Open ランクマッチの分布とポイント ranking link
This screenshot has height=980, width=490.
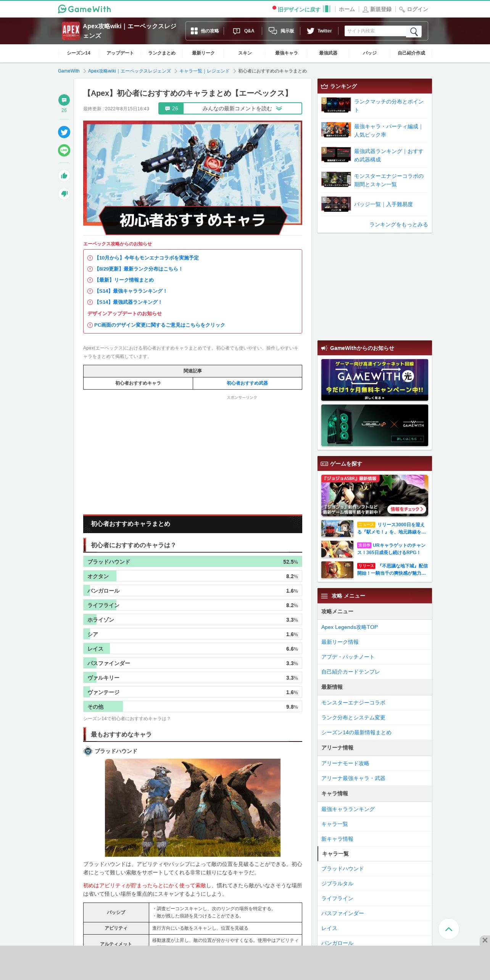pyautogui.click(x=389, y=106)
